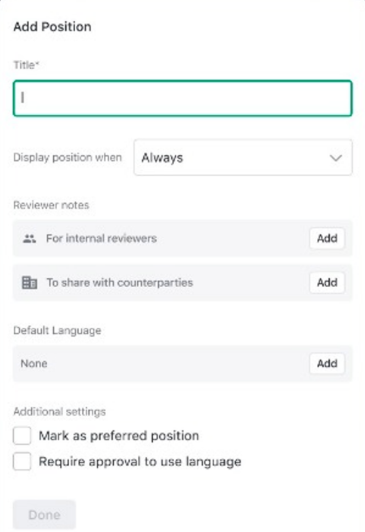Add default language next to None
The width and height of the screenshot is (365, 532).
327,364
